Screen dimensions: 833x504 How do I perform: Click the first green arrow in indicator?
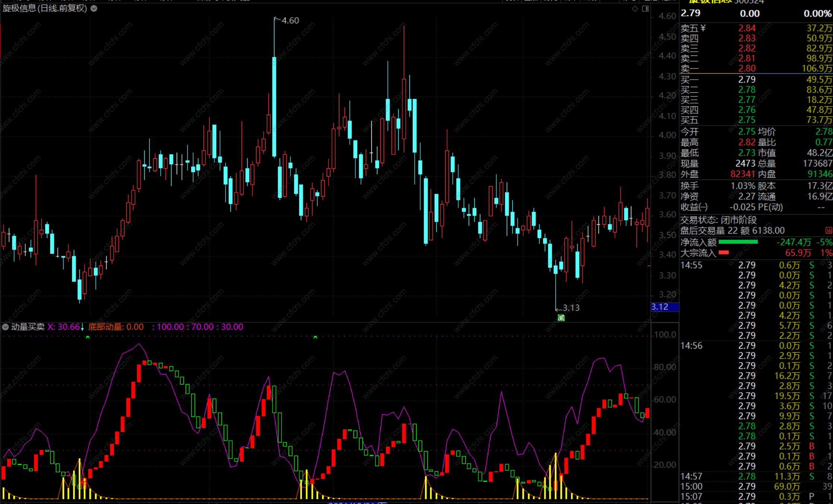point(88,337)
